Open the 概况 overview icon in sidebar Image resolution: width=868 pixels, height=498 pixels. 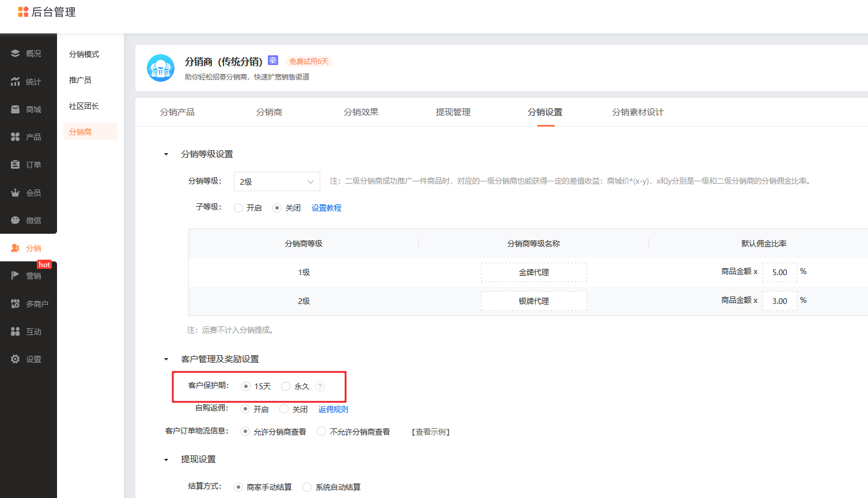point(16,54)
